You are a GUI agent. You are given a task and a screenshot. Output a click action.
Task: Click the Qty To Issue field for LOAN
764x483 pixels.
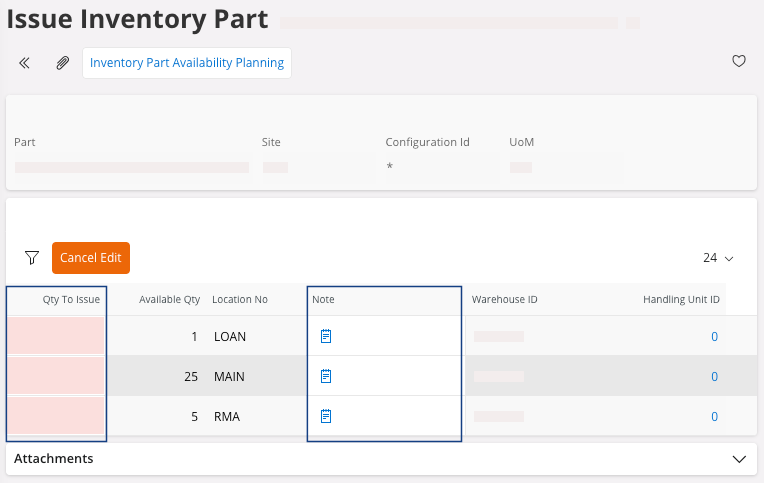point(56,337)
